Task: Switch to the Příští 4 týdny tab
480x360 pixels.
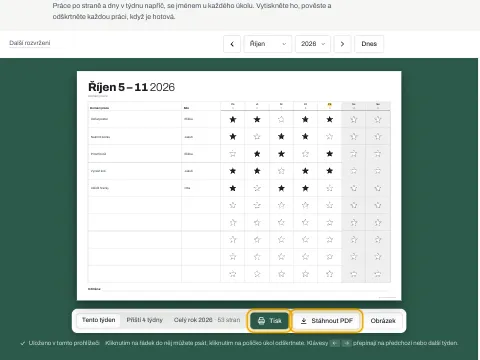Action: click(144, 320)
